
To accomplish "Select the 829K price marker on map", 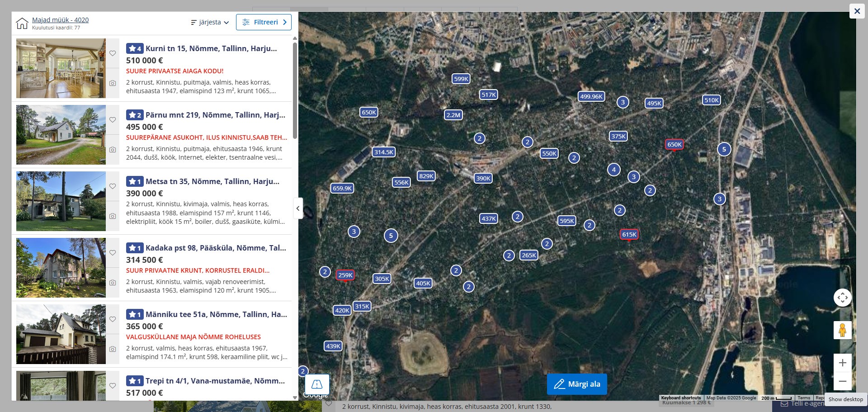I will pyautogui.click(x=426, y=176).
